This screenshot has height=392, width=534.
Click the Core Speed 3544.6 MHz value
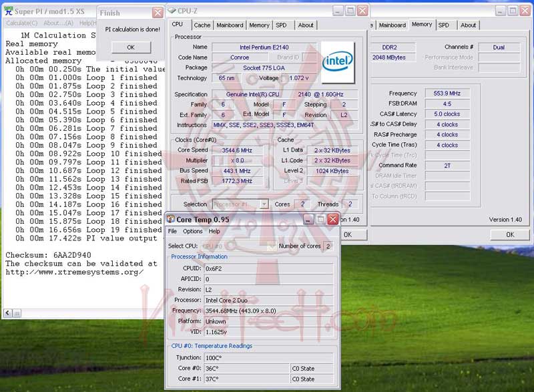[237, 150]
